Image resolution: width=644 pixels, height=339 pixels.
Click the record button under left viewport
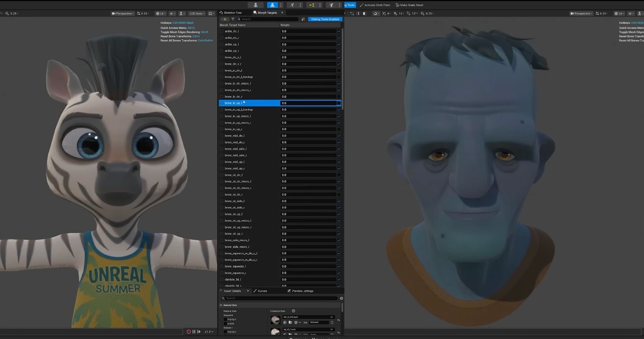coord(189,332)
